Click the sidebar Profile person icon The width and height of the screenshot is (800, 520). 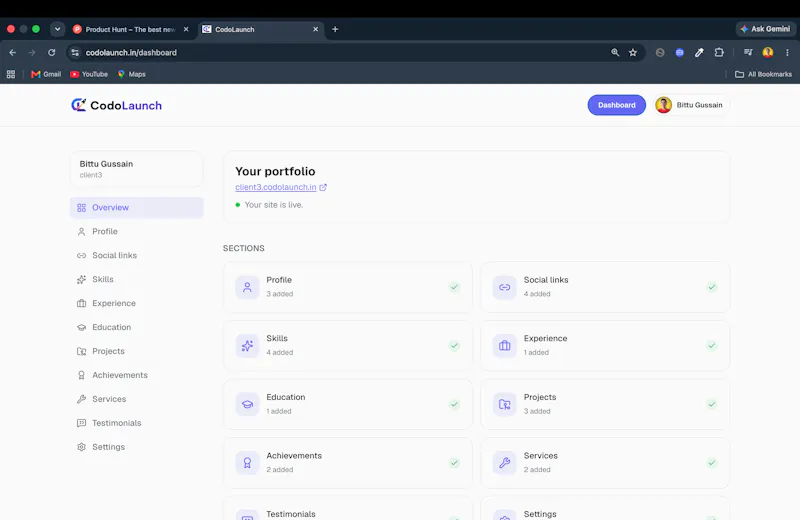pos(81,232)
